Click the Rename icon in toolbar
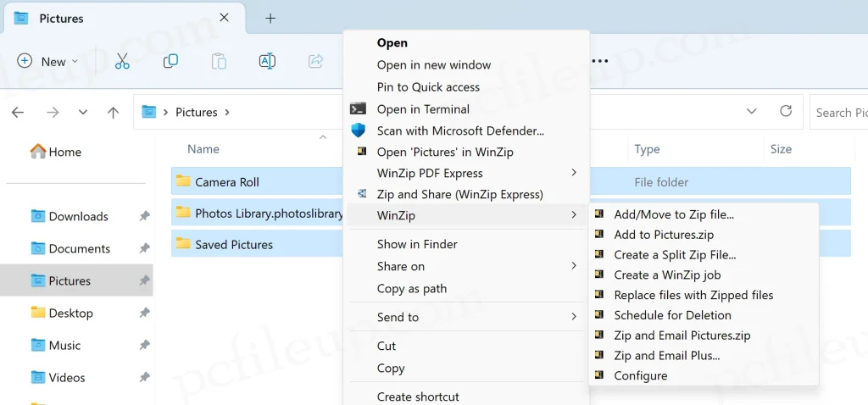868x405 pixels. pos(267,61)
